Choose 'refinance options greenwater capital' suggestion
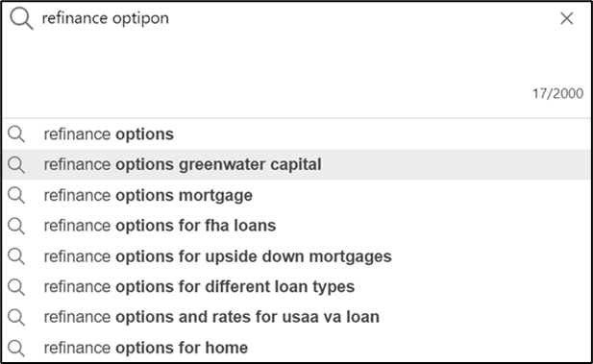The width and height of the screenshot is (593, 364). 296,164
